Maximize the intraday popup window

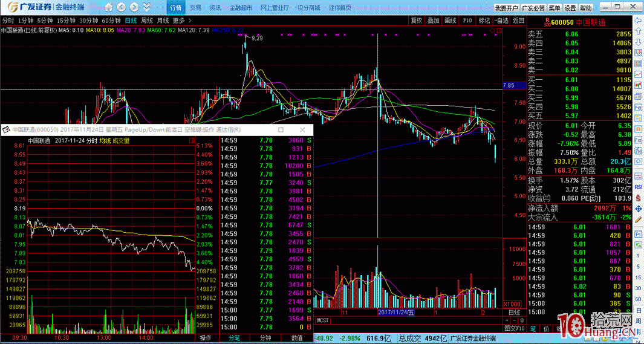281,130
